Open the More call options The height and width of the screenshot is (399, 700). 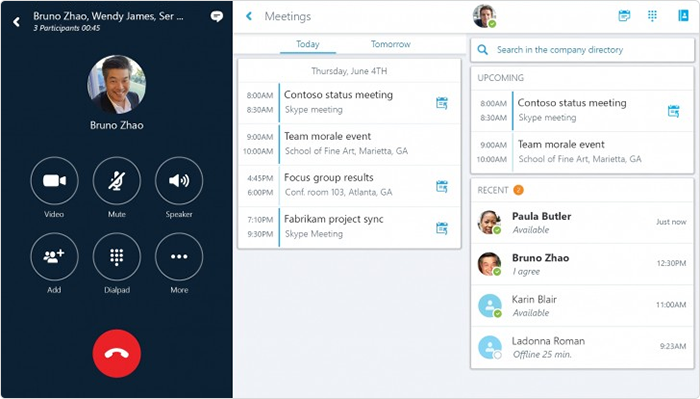pyautogui.click(x=179, y=257)
